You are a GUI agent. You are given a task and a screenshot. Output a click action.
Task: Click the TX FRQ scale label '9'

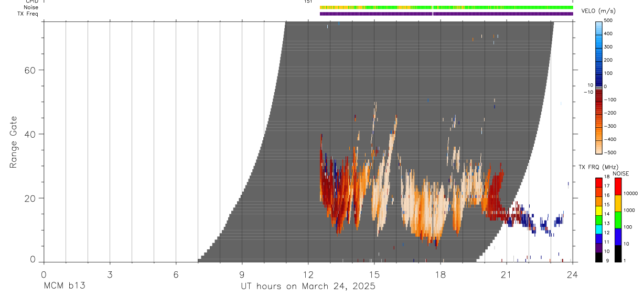606,260
